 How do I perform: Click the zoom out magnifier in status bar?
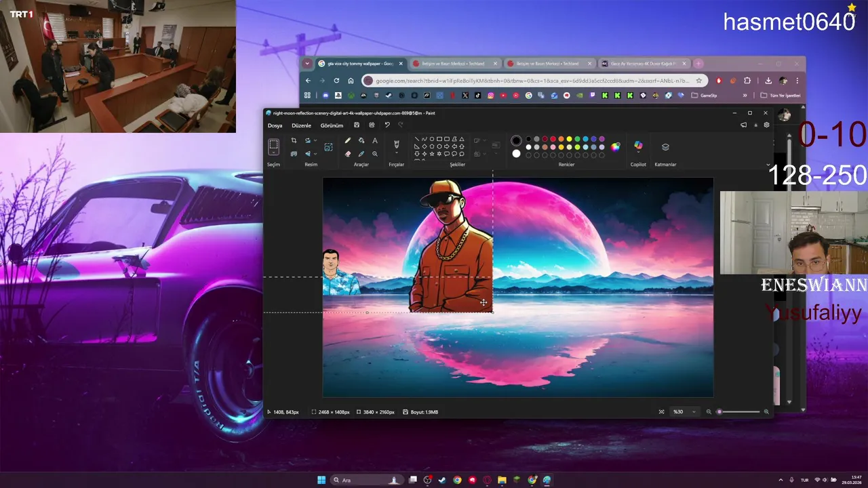pyautogui.click(x=709, y=412)
